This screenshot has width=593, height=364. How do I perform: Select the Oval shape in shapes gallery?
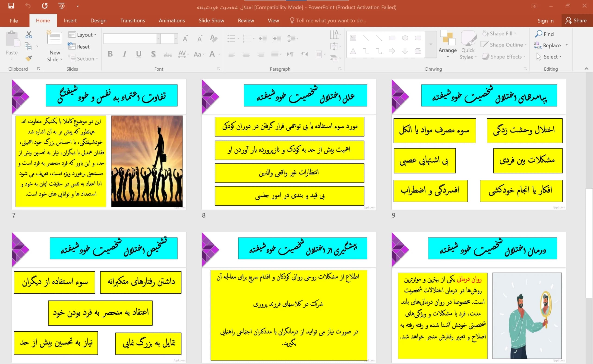[405, 38]
